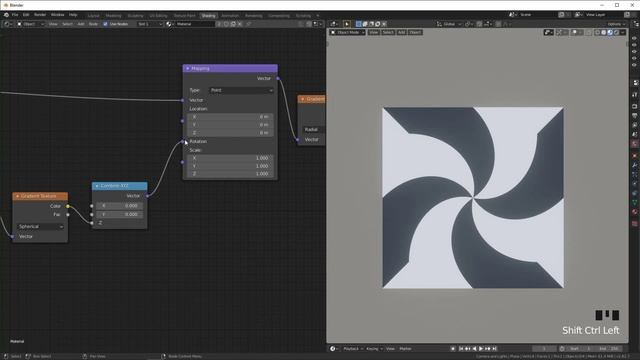The height and width of the screenshot is (360, 640).
Task: Switch viewport shading to Wireframe
Action: (x=597, y=32)
